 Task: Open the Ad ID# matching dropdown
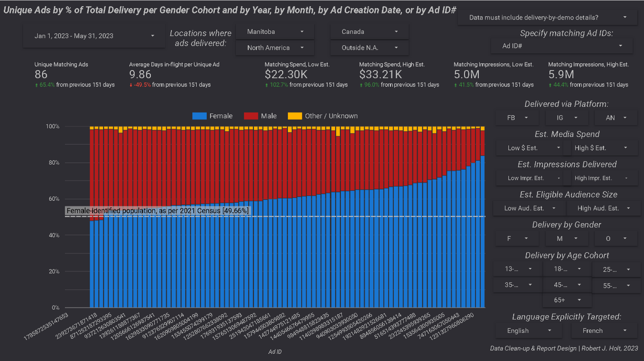(x=562, y=46)
